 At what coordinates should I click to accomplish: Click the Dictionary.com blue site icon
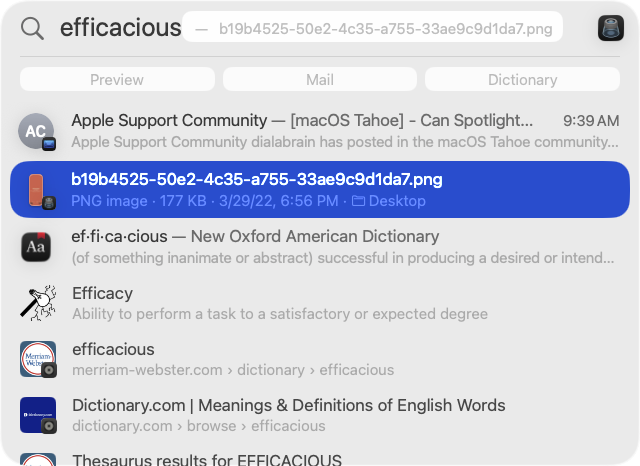click(38, 415)
